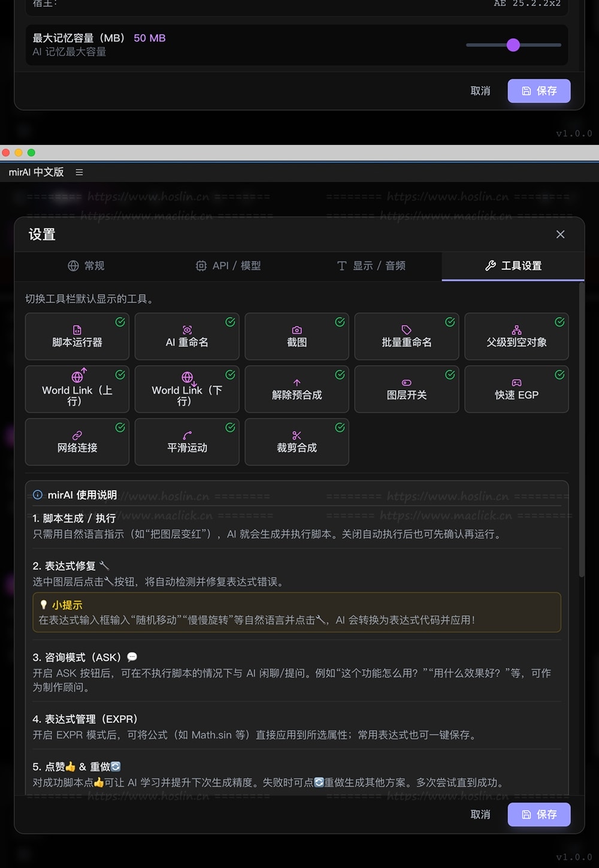The width and height of the screenshot is (599, 868).
Task: Click the 图层开关 toggle icon
Action: [406, 382]
